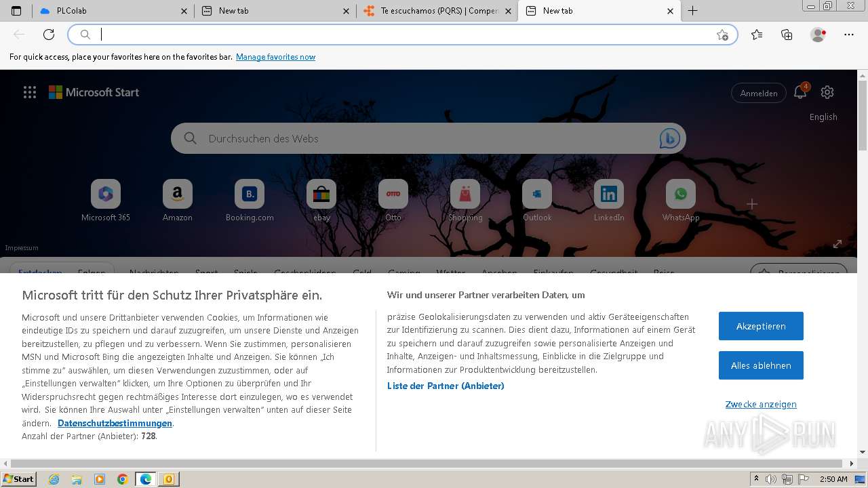The height and width of the screenshot is (488, 868).
Task: Expand the background image view arrow
Action: tap(837, 243)
